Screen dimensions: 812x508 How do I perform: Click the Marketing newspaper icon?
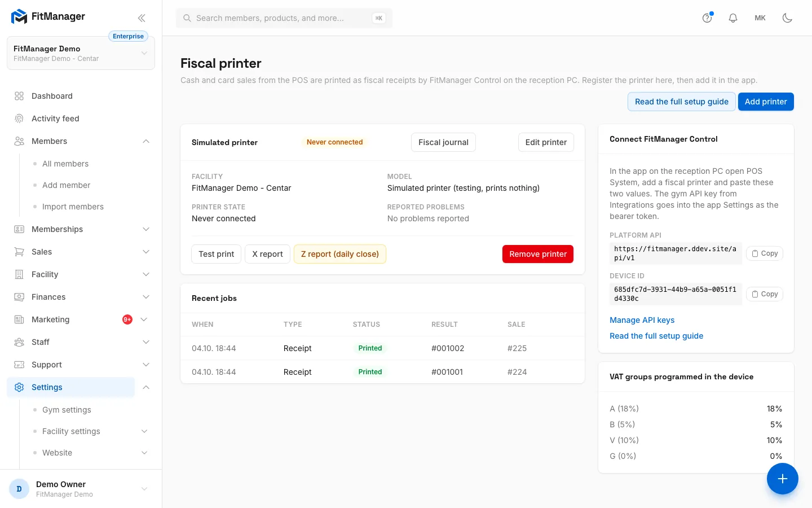[19, 319]
